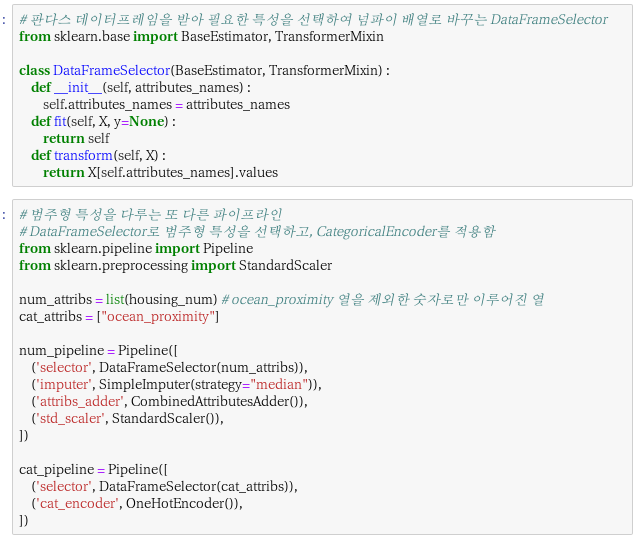Click the first code cell's DataFrameSelector comment line
642x543 pixels.
tap(313, 19)
